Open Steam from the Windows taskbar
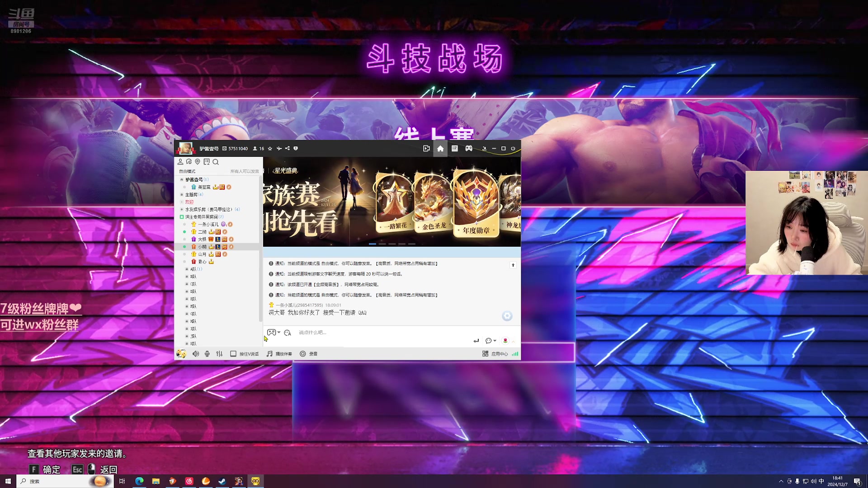The image size is (868, 488). pos(222,481)
